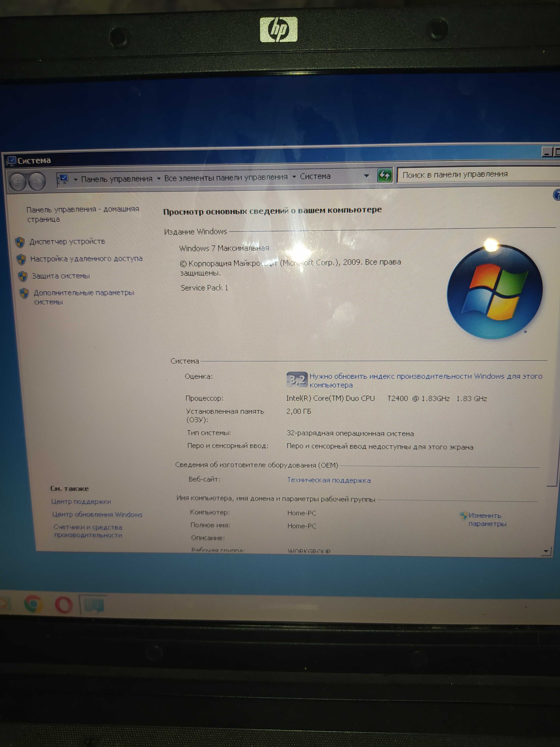560x747 pixels.
Task: Minimize the Система window
Action: point(547,152)
